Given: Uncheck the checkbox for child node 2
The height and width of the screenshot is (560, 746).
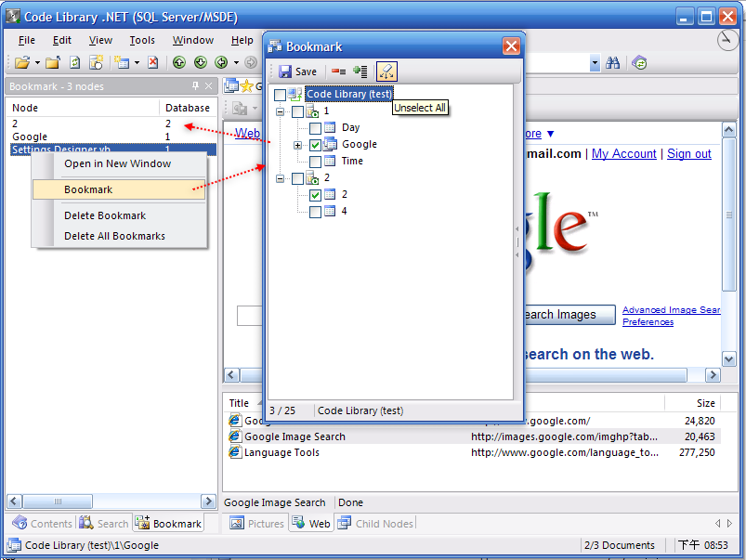Looking at the screenshot, I should [x=315, y=195].
